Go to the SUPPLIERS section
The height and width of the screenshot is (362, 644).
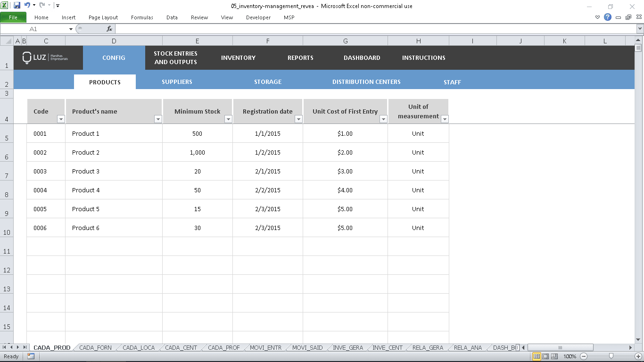177,82
